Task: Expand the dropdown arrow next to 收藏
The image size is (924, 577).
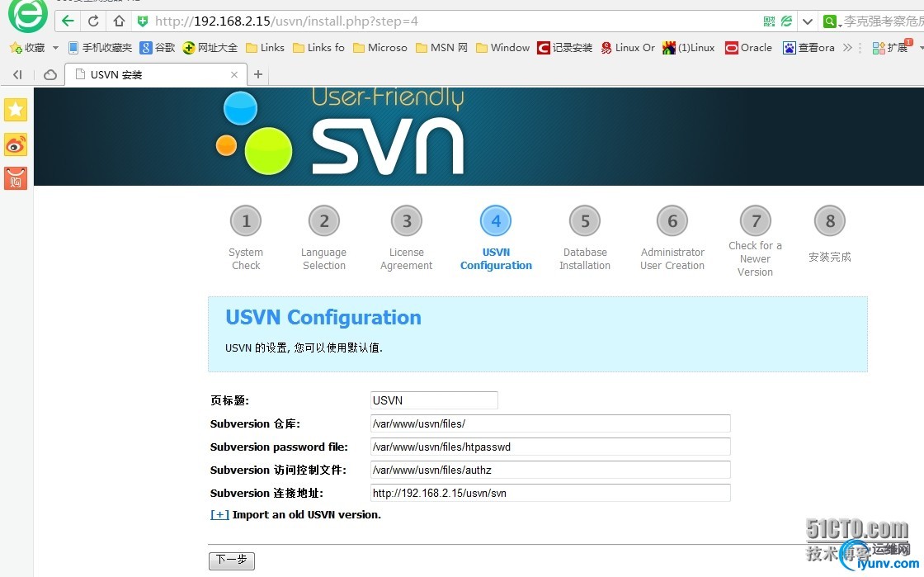Action: point(55,48)
